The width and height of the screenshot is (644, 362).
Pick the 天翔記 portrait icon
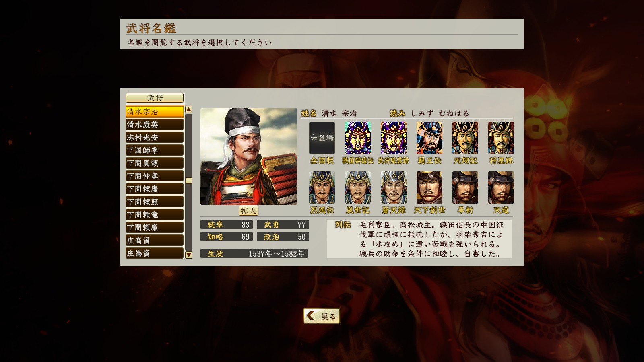tap(465, 138)
